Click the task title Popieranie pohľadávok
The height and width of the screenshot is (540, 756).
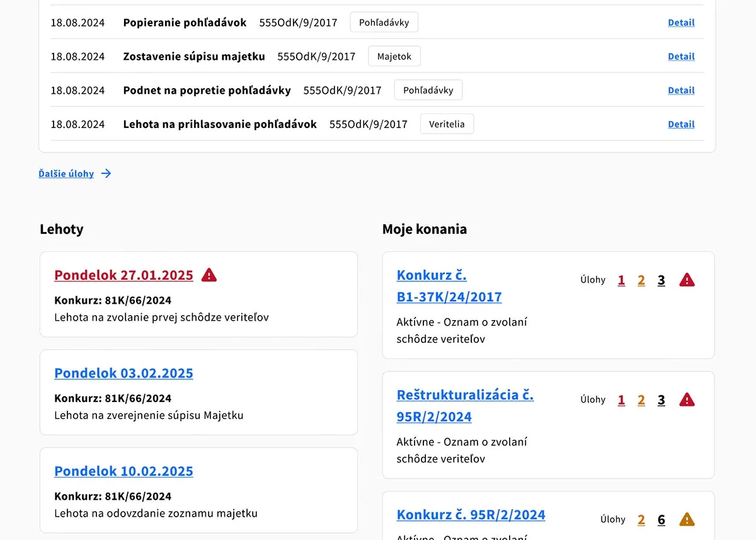point(185,23)
